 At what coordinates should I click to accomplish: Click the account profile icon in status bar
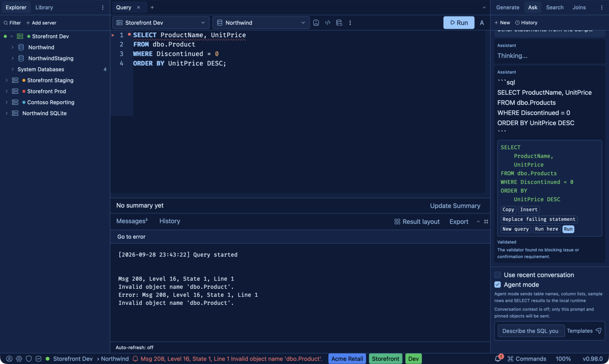(9, 359)
